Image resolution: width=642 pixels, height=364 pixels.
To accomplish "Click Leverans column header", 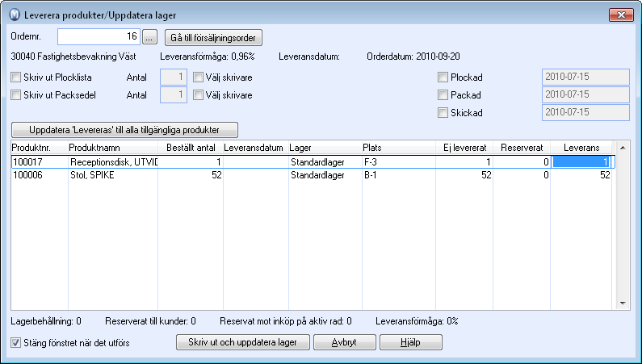I will tap(581, 148).
